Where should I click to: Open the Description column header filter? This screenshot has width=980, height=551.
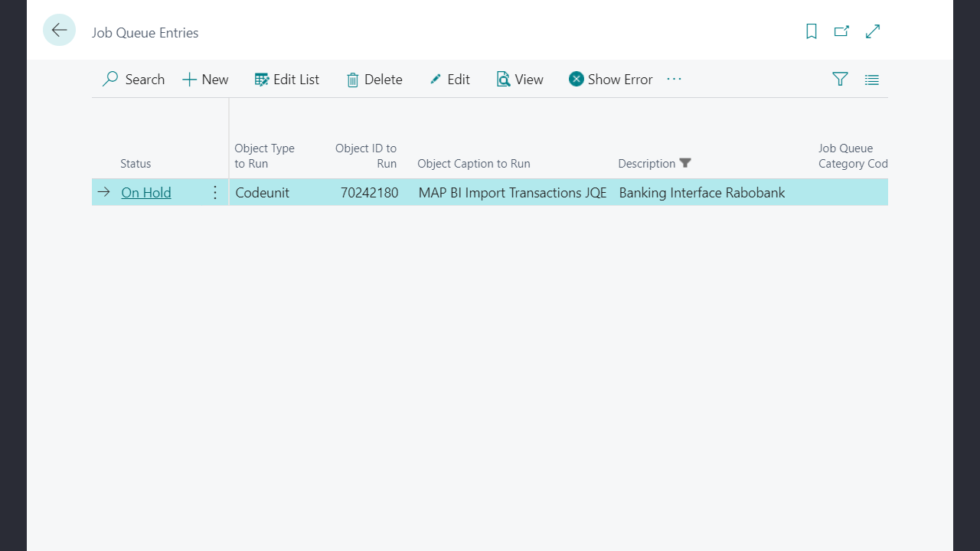coord(685,163)
